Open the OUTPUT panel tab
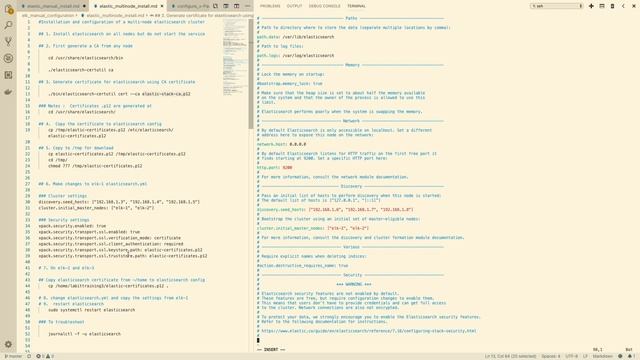The height and width of the screenshot is (360, 640). tap(294, 6)
